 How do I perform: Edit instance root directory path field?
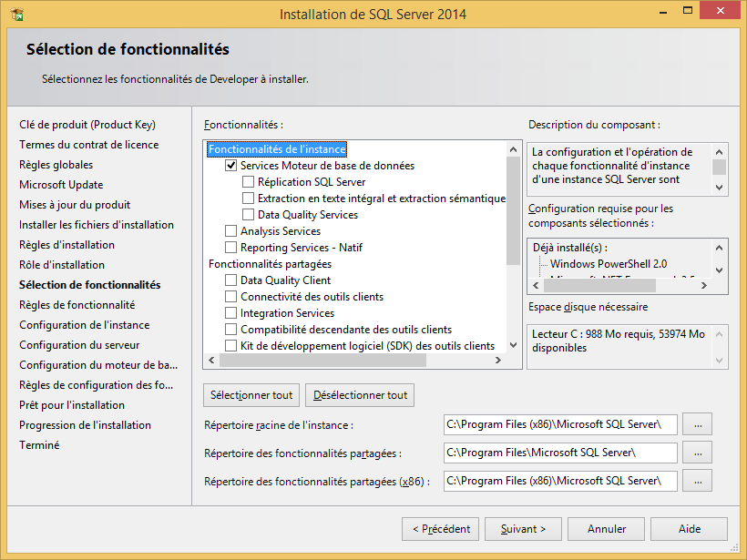tap(560, 424)
